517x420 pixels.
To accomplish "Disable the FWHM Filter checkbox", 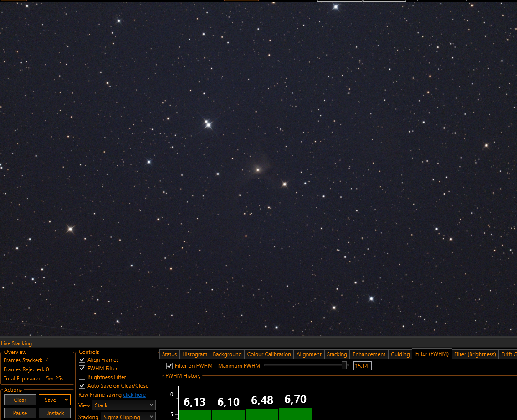I will [82, 368].
